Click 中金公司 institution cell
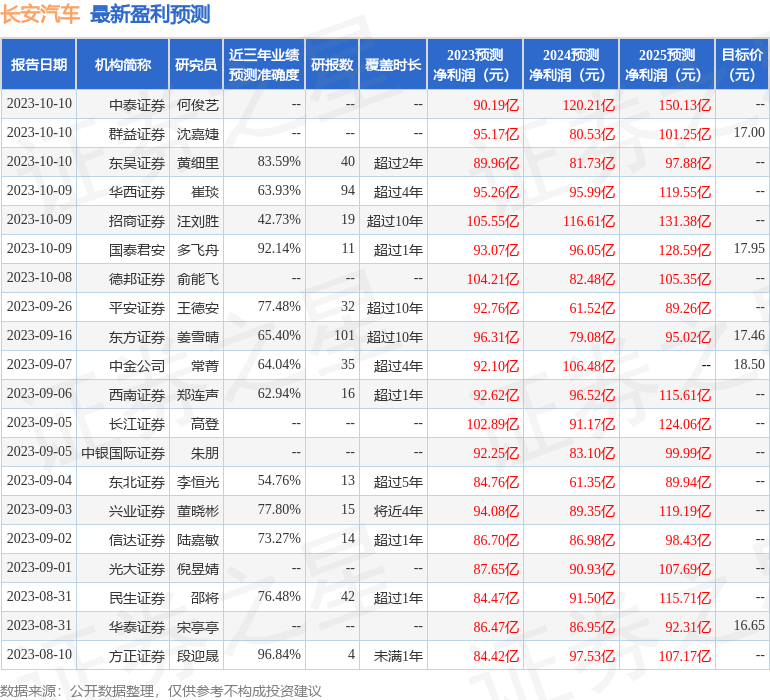Viewport: 770px width, 700px height. tap(137, 366)
